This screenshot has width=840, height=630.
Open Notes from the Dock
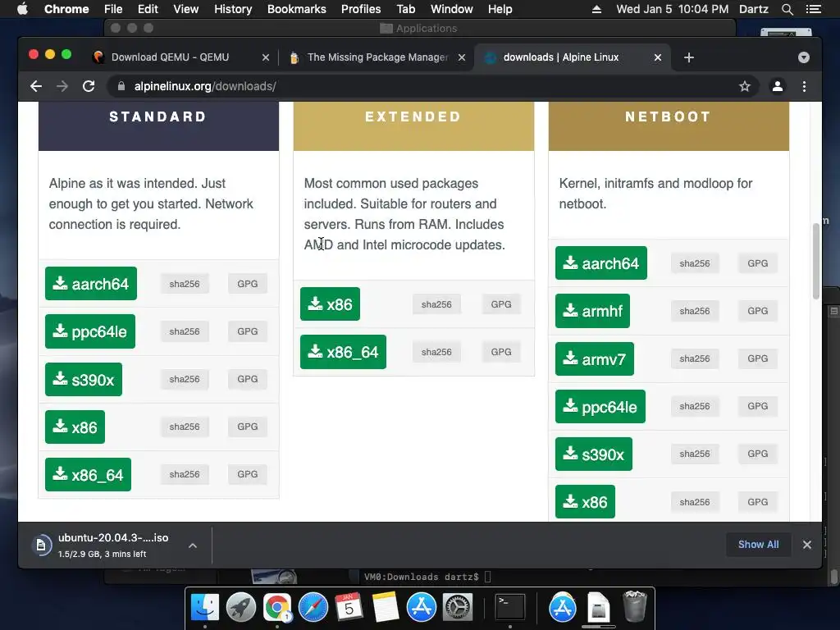pos(386,608)
